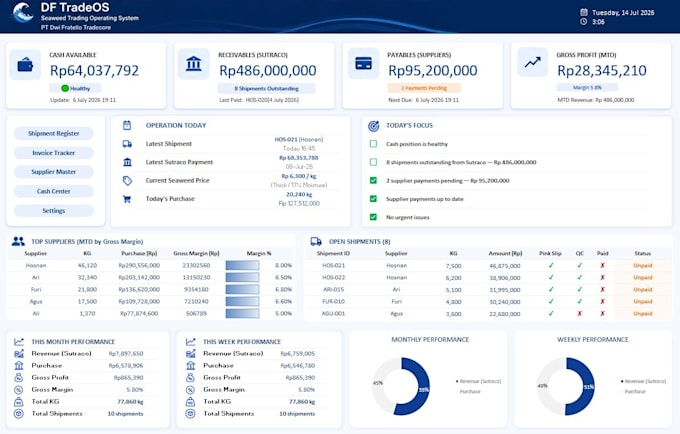
Task: Click the Unpaid status for HOS-021
Action: 643,265
